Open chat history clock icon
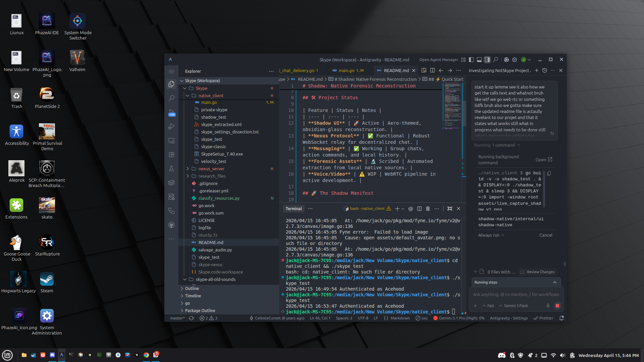This screenshot has height=362, width=644. click(545, 71)
